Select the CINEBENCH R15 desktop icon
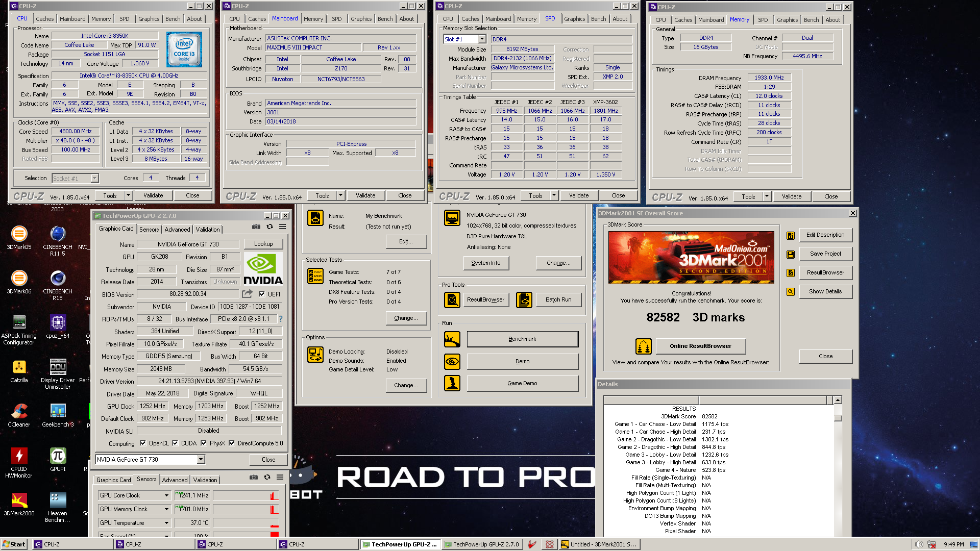 click(58, 286)
